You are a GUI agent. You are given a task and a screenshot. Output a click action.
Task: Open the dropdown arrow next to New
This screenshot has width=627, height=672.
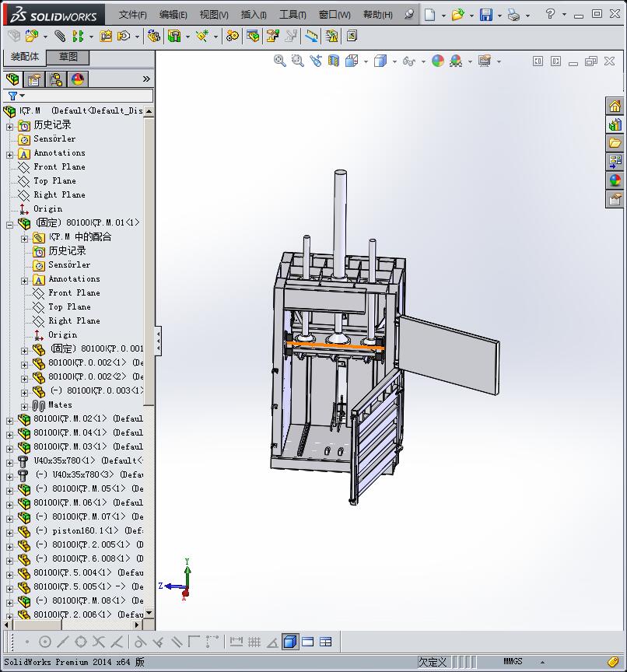tap(443, 16)
